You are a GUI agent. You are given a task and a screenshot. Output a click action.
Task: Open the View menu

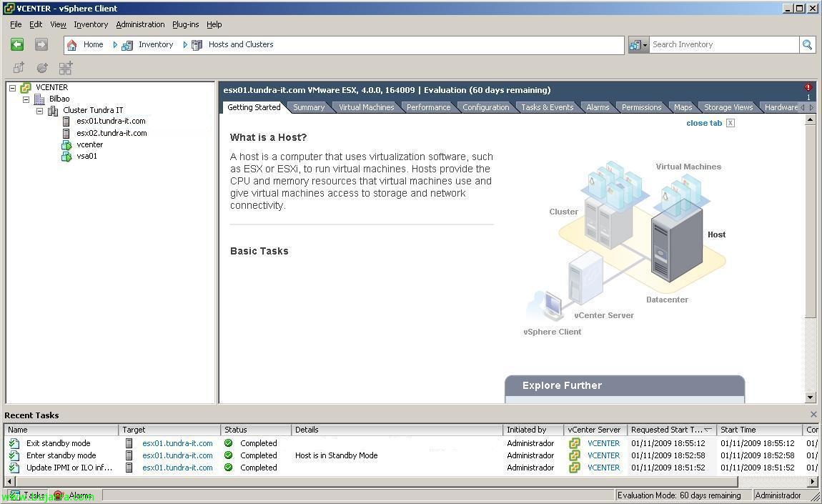[58, 24]
